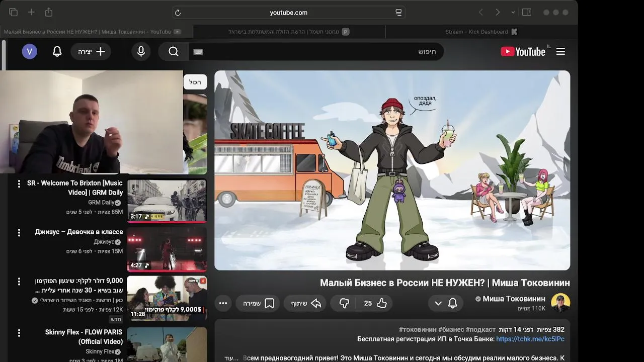Viewport: 644px width, 362px height.
Task: Open the account avatar V
Action: point(30,51)
